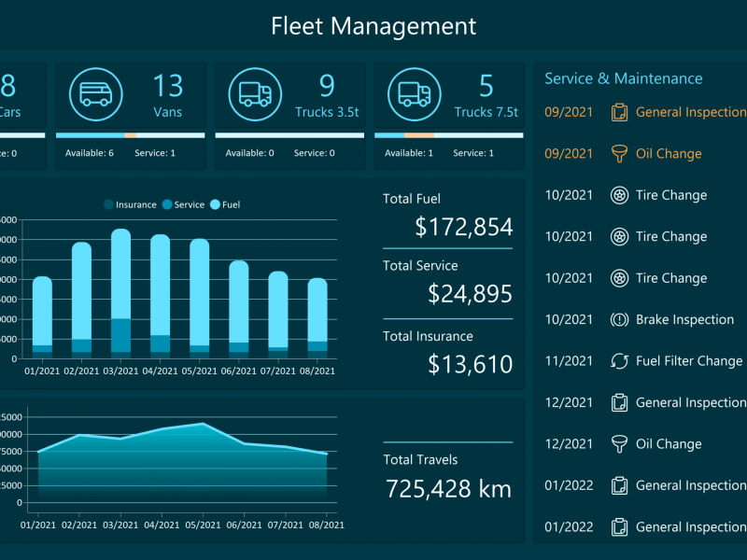The height and width of the screenshot is (560, 747).
Task: Select the Brake Inspection warning icon
Action: coord(618,319)
